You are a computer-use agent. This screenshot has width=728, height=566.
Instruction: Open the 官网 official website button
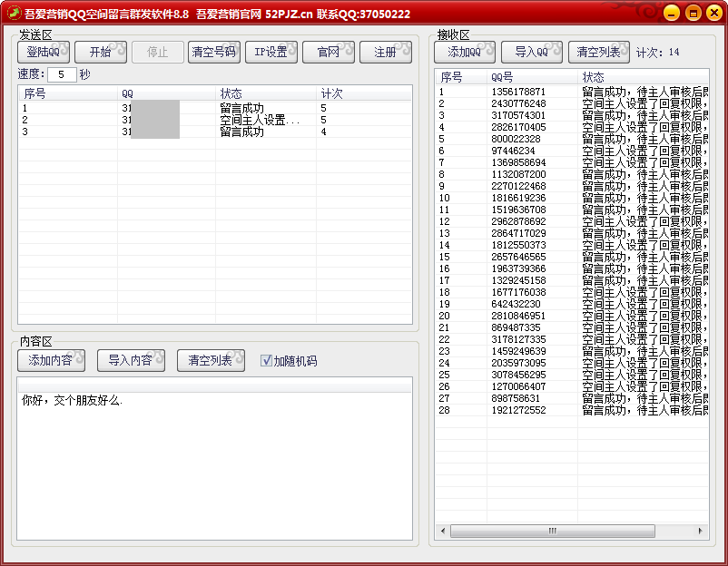(328, 52)
